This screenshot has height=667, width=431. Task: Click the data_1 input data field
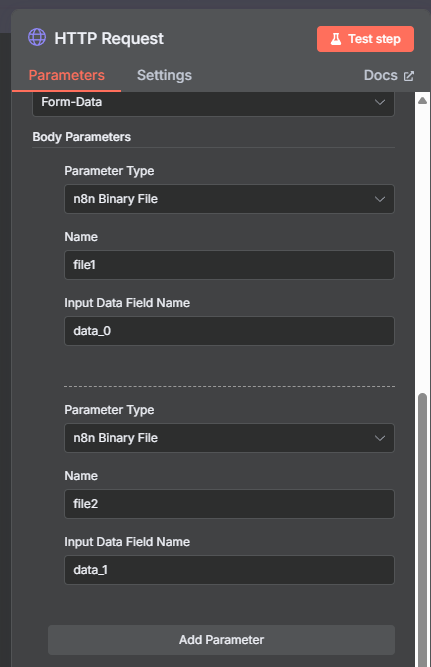tap(229, 570)
